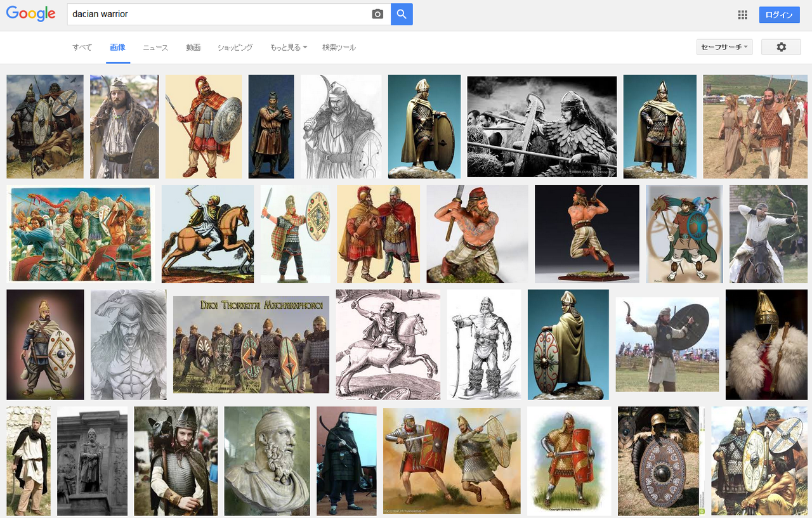
Task: Open photo of reenactor raising sickle before crowd
Action: [x=667, y=345]
